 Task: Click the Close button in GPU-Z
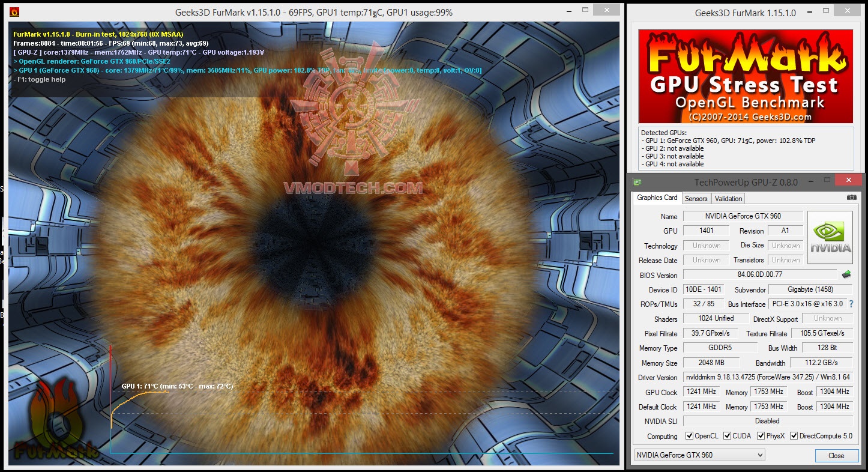click(836, 455)
